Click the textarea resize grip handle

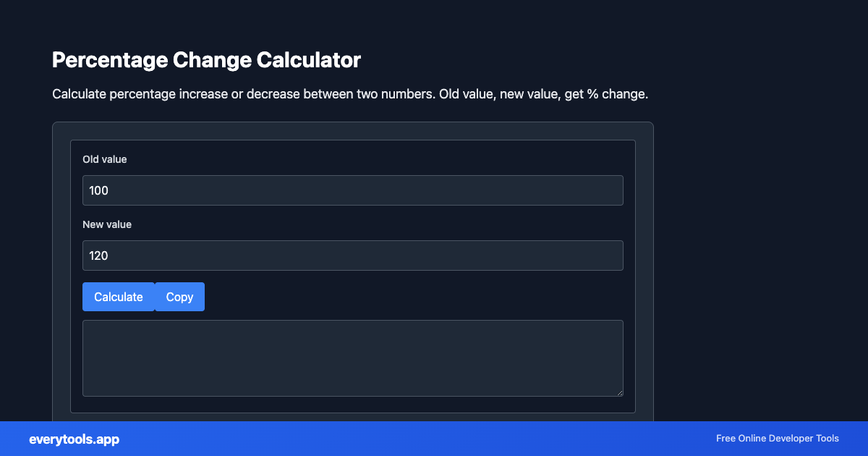(619, 392)
